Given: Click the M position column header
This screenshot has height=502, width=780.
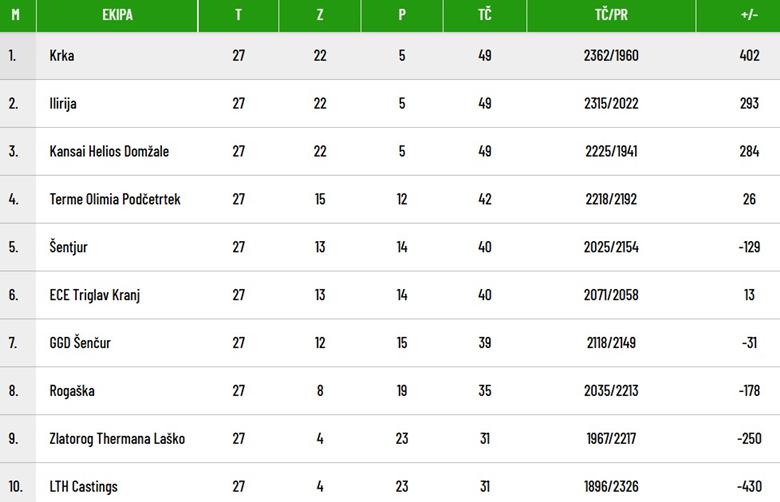Looking at the screenshot, I should pyautogui.click(x=15, y=15).
